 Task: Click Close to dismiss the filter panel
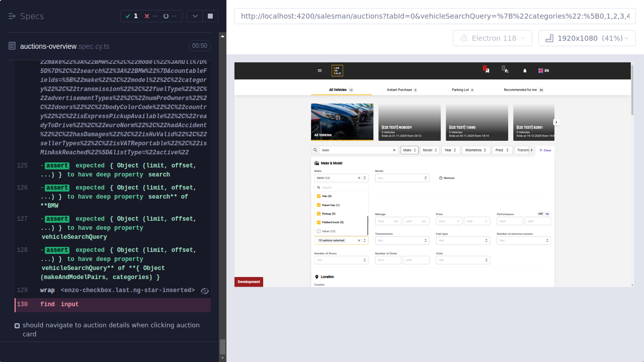(x=545, y=150)
